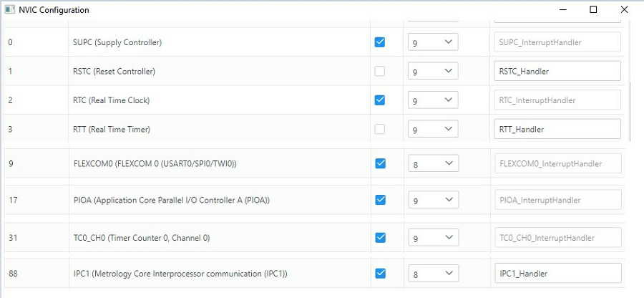This screenshot has height=298, width=644.
Task: Uncheck the RTC Real Time Clock interrupt
Action: pos(380,100)
